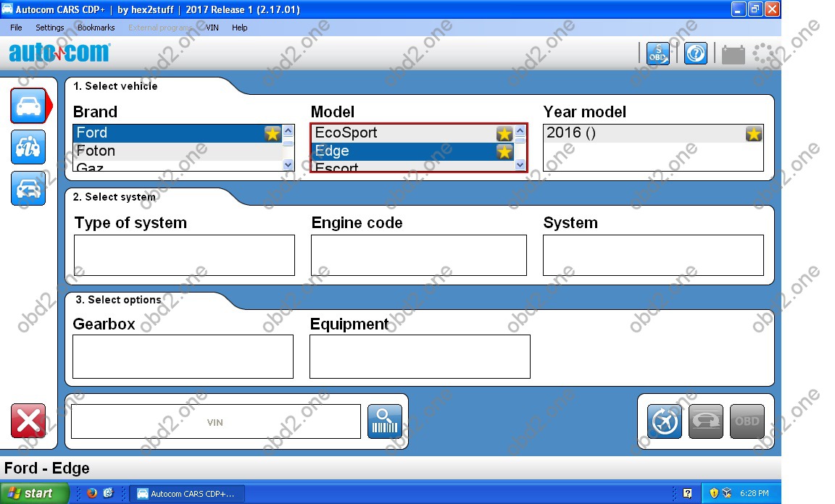This screenshot has height=504, width=835.
Task: Select 2016 () year model
Action: click(653, 133)
